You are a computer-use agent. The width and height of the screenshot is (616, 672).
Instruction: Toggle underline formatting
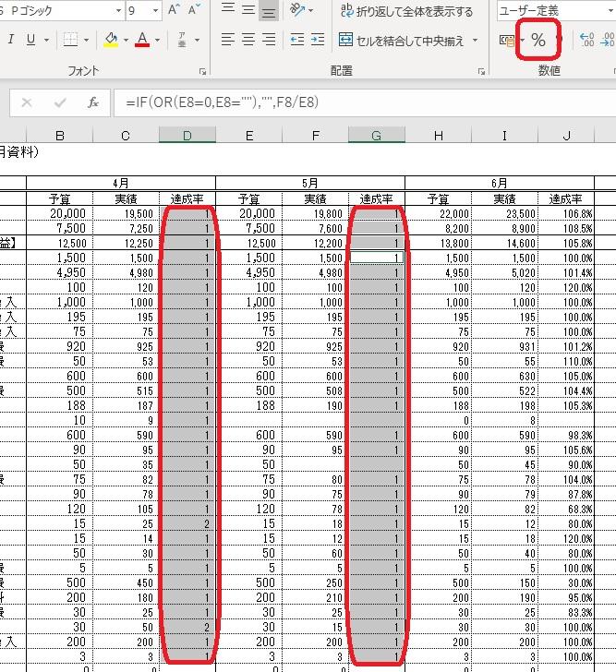pyautogui.click(x=31, y=41)
